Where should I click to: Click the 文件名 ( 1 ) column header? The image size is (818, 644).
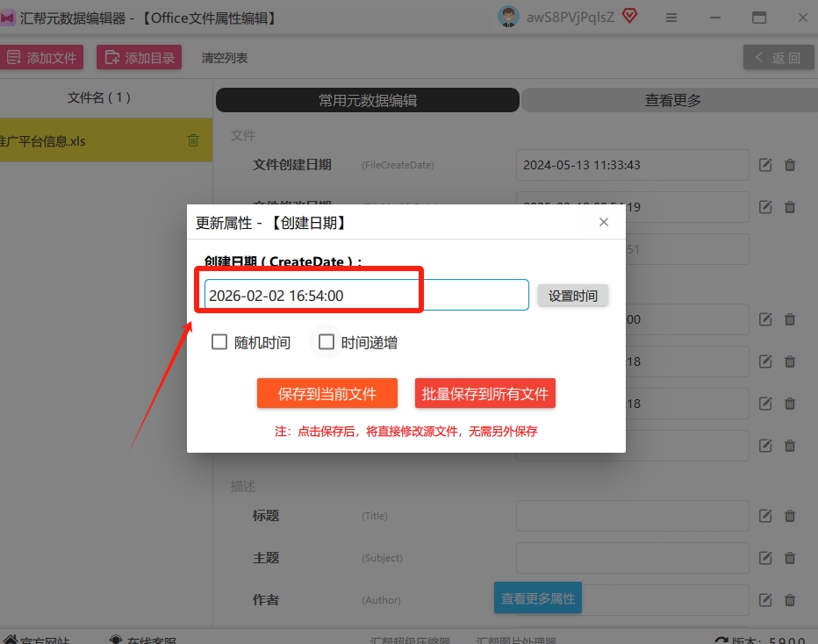[99, 97]
